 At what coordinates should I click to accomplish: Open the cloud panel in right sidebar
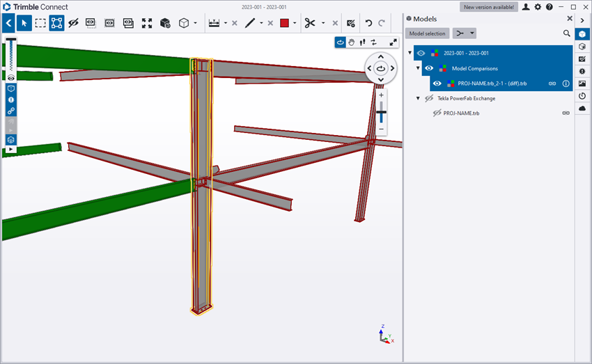[582, 108]
